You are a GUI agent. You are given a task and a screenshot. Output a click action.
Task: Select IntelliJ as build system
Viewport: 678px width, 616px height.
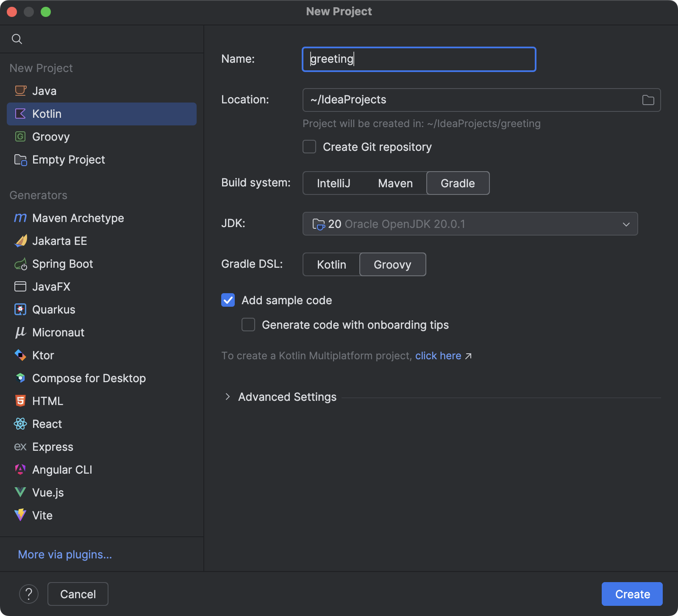pyautogui.click(x=333, y=183)
